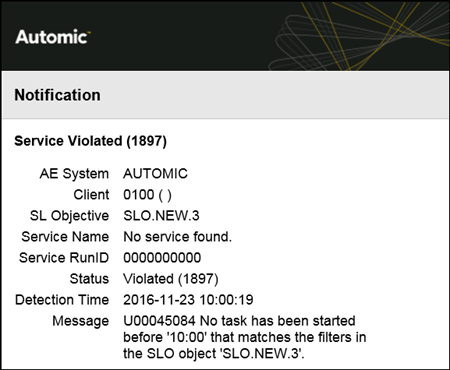Select the Service Violated (1897) title

tap(90, 141)
